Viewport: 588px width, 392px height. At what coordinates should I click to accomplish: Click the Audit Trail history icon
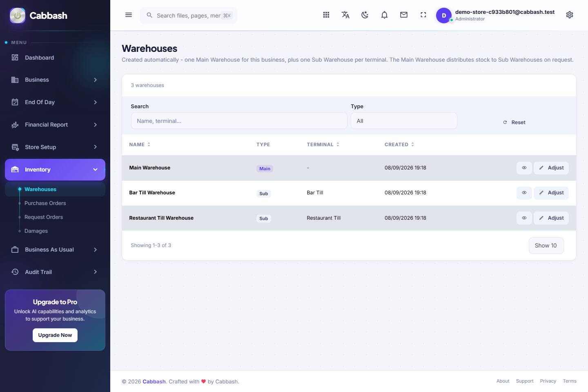point(15,272)
